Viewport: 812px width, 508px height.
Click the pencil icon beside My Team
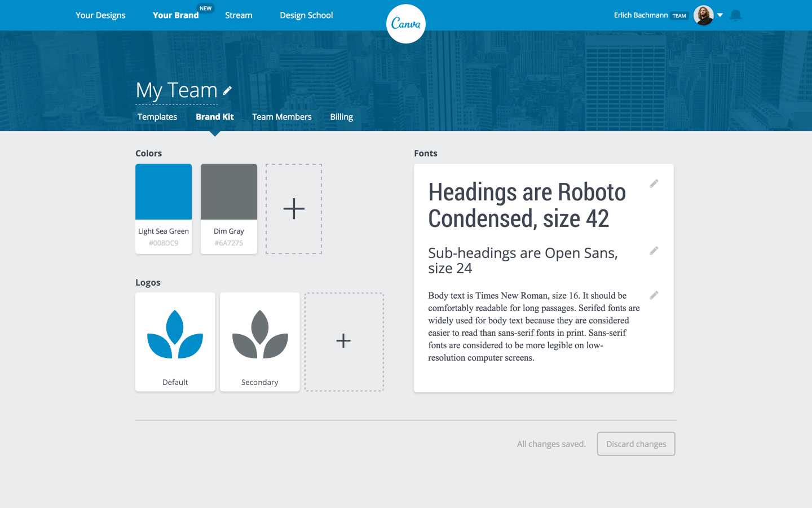pyautogui.click(x=227, y=90)
